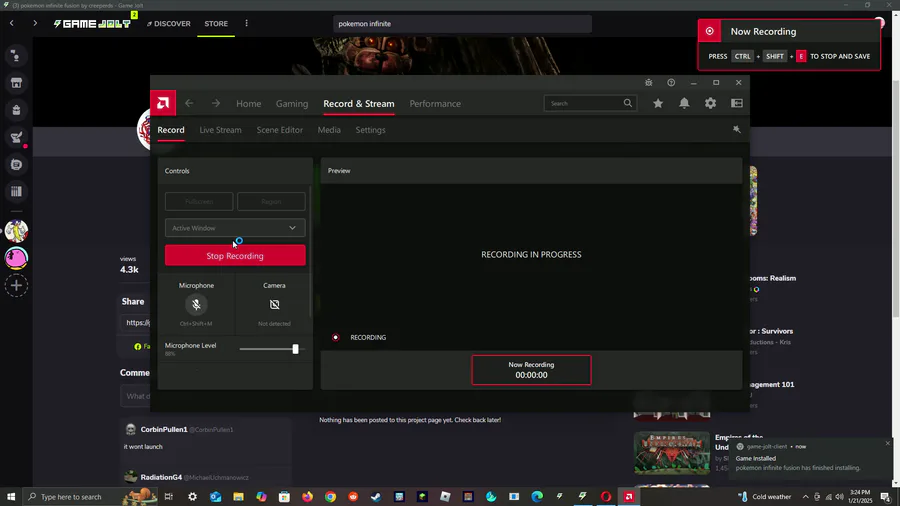The width and height of the screenshot is (900, 506).
Task: Click the pink community avatar in sidebar
Action: pyautogui.click(x=16, y=259)
